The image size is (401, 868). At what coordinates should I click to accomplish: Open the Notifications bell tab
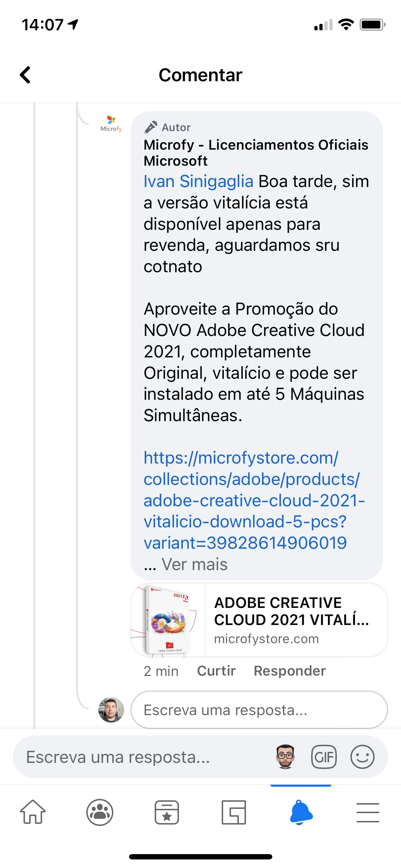[x=301, y=812]
